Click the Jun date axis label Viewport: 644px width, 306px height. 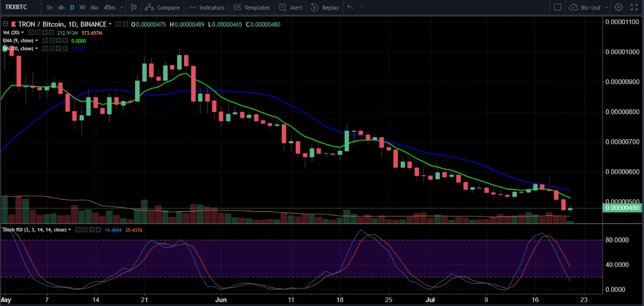(221, 299)
